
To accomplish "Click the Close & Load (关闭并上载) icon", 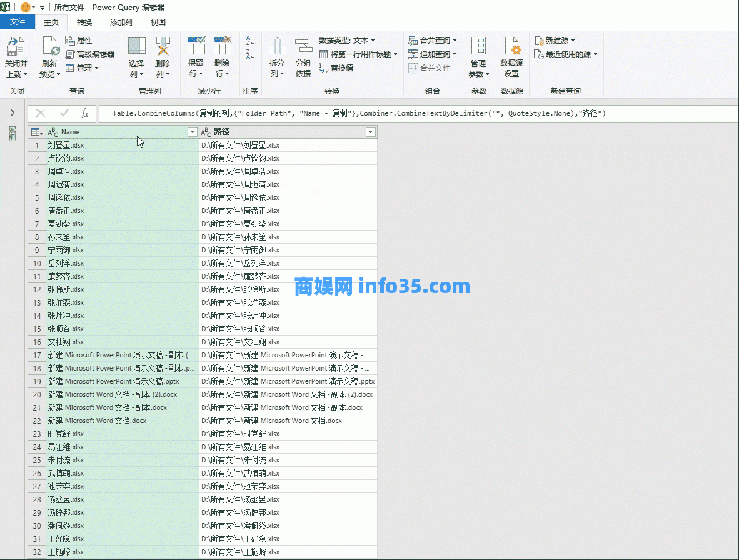I will (16, 47).
